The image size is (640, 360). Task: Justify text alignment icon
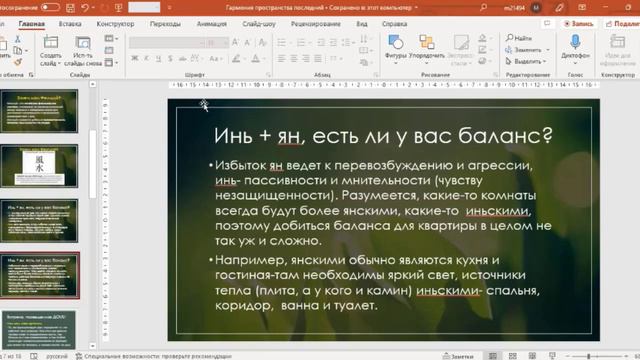click(318, 59)
